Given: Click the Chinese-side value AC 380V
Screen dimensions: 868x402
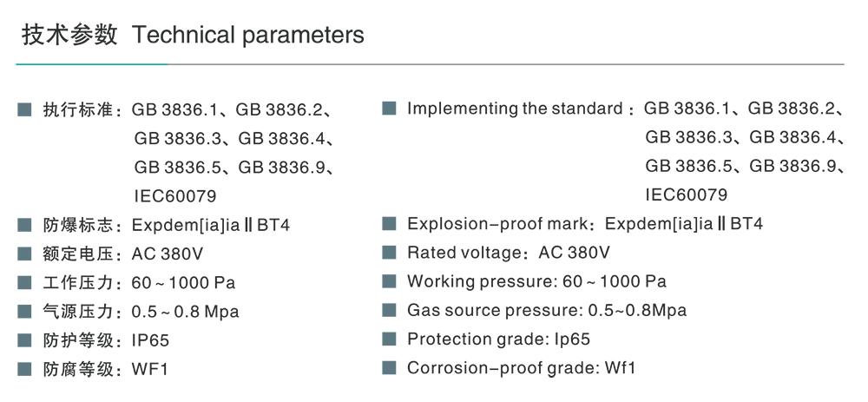Looking at the screenshot, I should click(x=168, y=254).
